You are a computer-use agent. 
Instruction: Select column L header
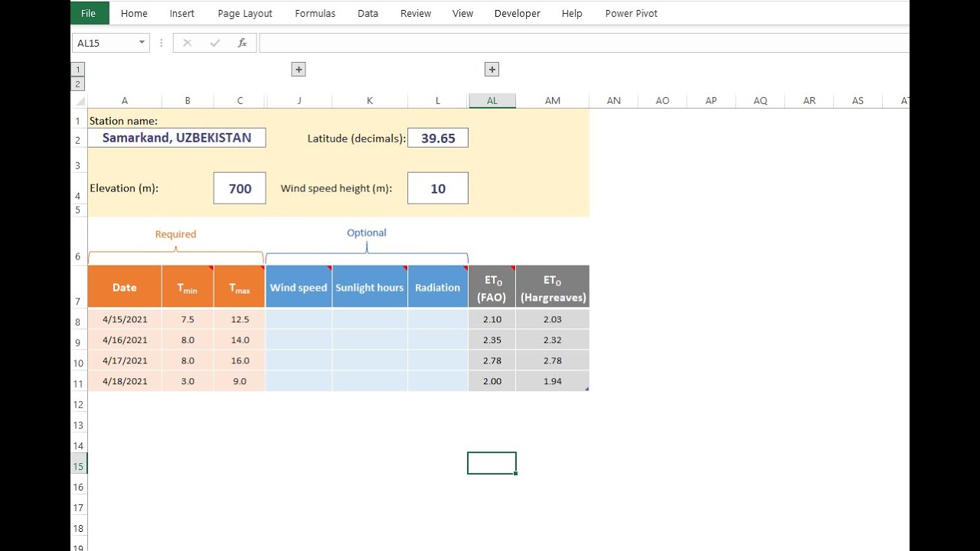coord(438,100)
